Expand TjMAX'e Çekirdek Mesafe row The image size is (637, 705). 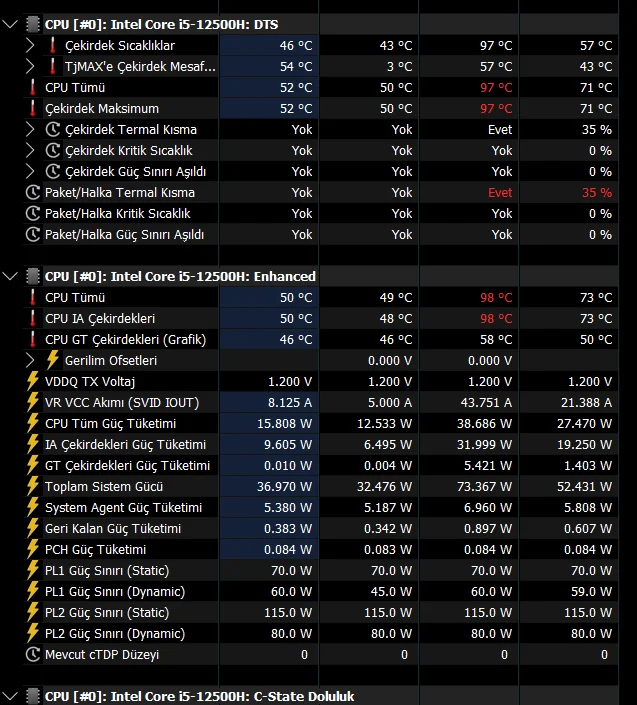point(30,66)
